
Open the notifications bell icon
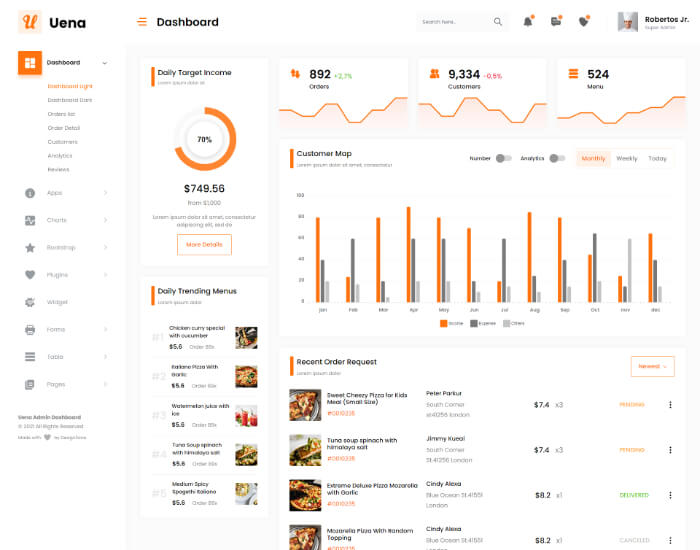(527, 21)
